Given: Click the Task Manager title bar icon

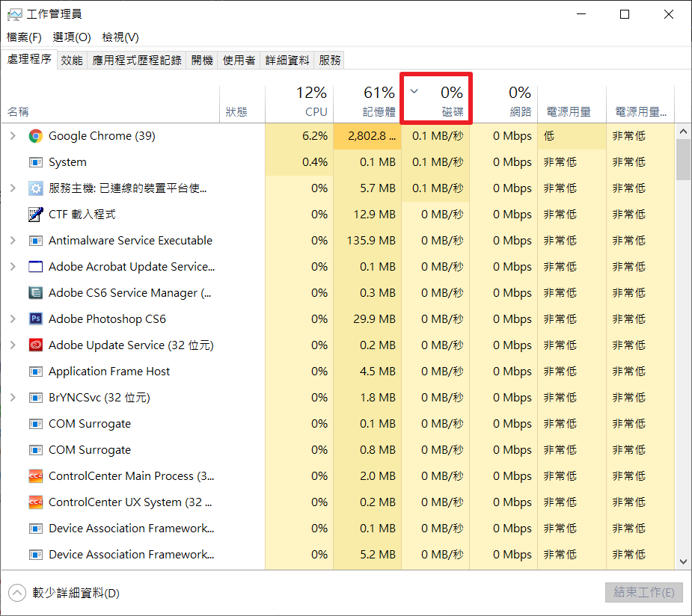Looking at the screenshot, I should [14, 14].
